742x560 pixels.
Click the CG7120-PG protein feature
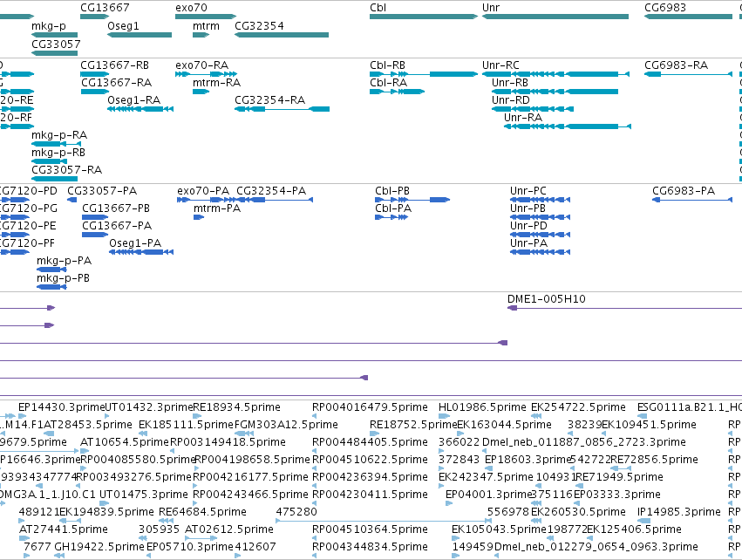(x=14, y=217)
